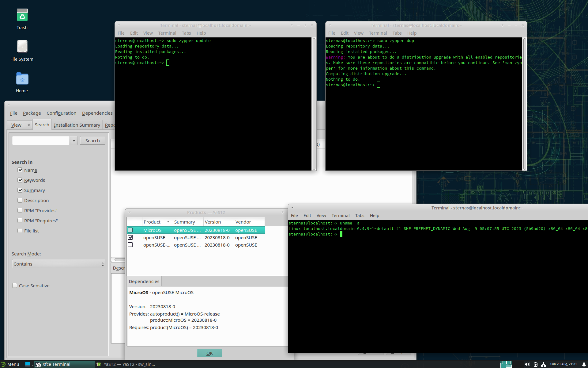Switch to Installation Summary tab
The image size is (588, 368).
coord(77,125)
